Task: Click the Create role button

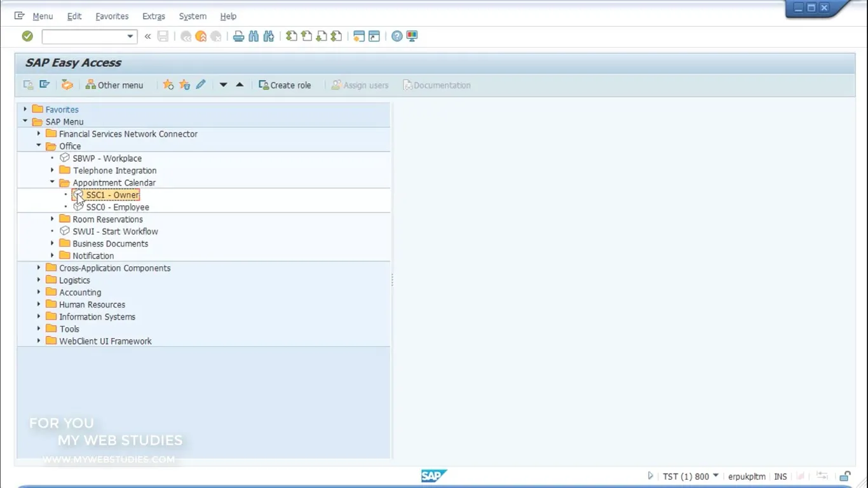Action: tap(285, 85)
